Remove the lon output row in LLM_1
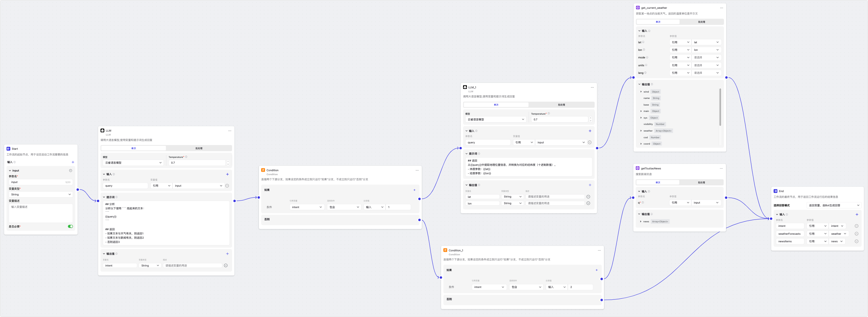 click(588, 204)
